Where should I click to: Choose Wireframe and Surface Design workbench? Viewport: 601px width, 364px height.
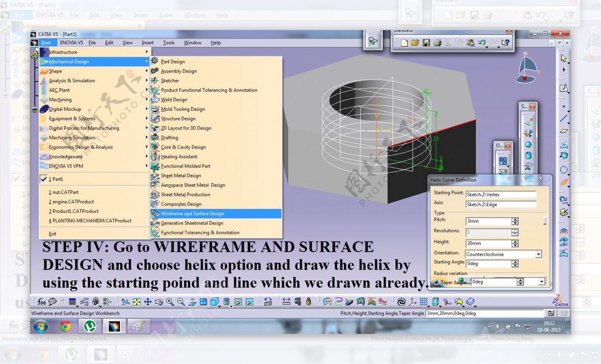(216, 214)
